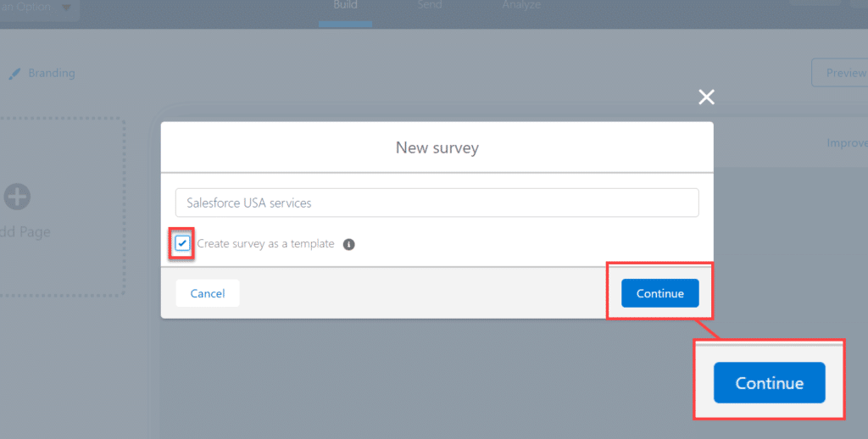Close the New survey dialog with the X
Screen dimensions: 868x439
706,97
